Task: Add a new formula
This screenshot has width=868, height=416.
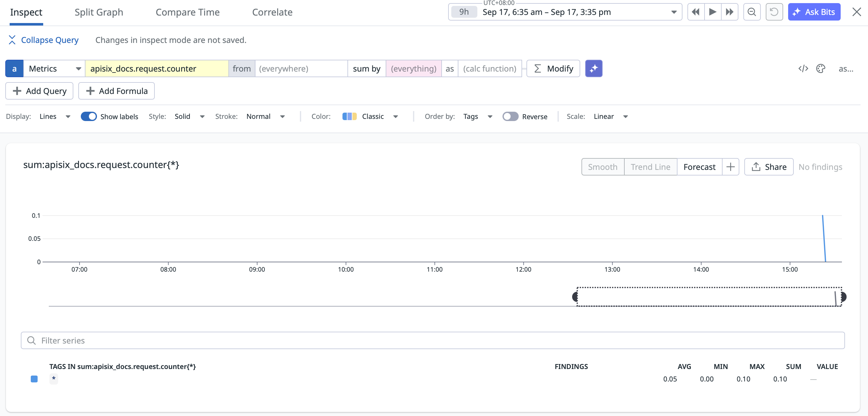Action: pos(116,91)
